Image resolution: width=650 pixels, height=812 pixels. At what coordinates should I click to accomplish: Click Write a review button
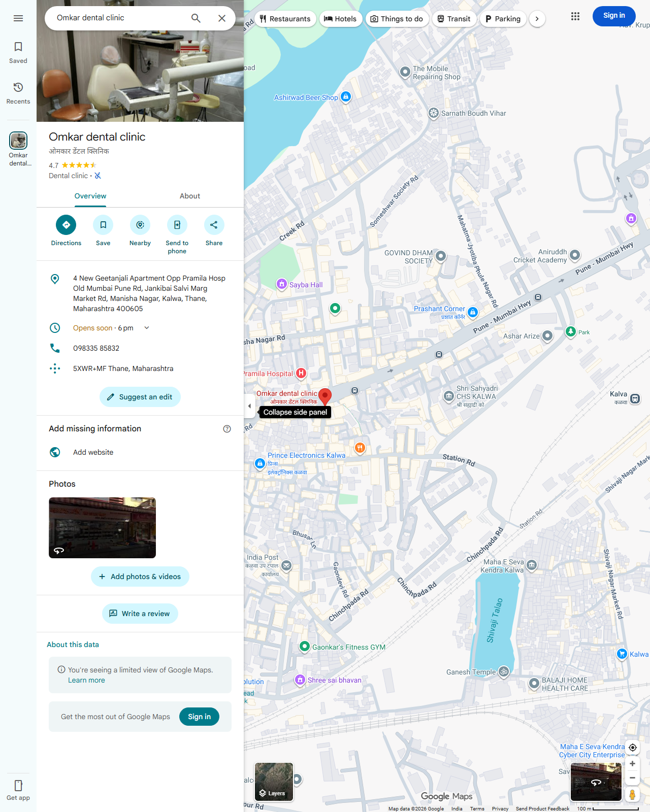(140, 614)
